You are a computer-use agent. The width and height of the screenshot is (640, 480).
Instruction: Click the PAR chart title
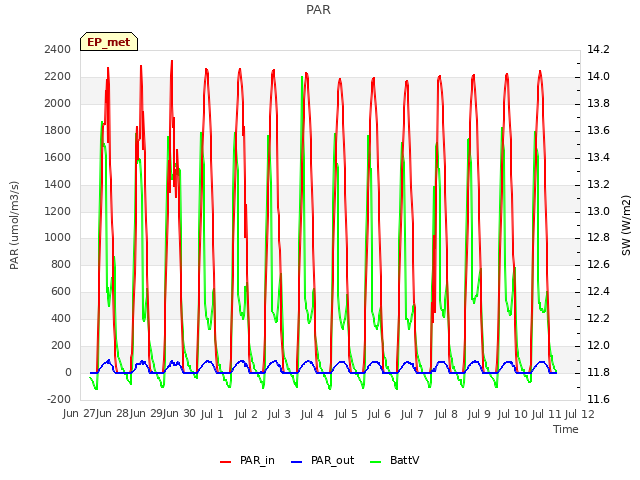318,9
